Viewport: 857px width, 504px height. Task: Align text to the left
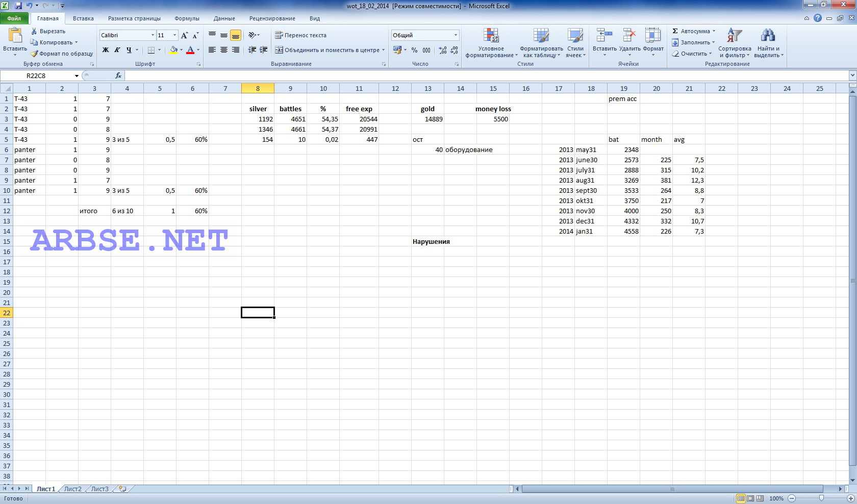pos(212,50)
